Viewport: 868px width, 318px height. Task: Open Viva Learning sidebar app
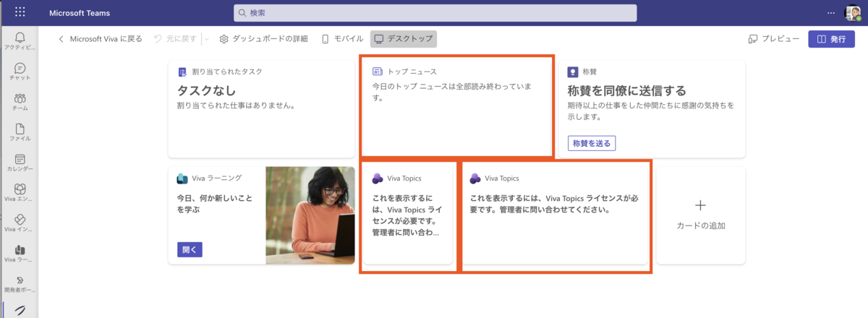click(x=20, y=254)
